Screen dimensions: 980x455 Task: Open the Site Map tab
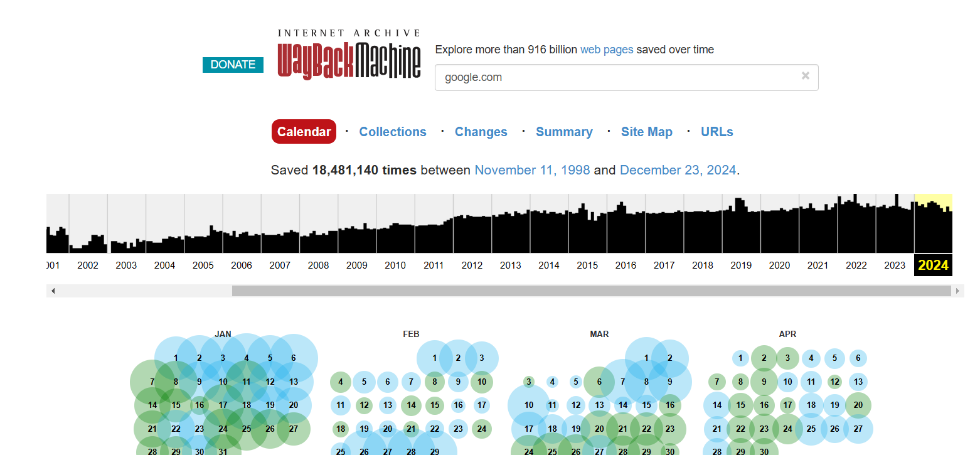646,132
